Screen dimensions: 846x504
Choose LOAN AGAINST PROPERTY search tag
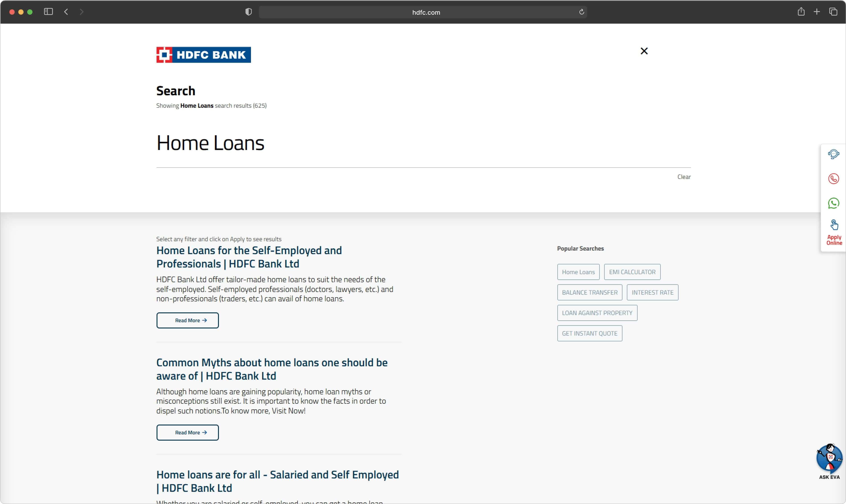(597, 313)
